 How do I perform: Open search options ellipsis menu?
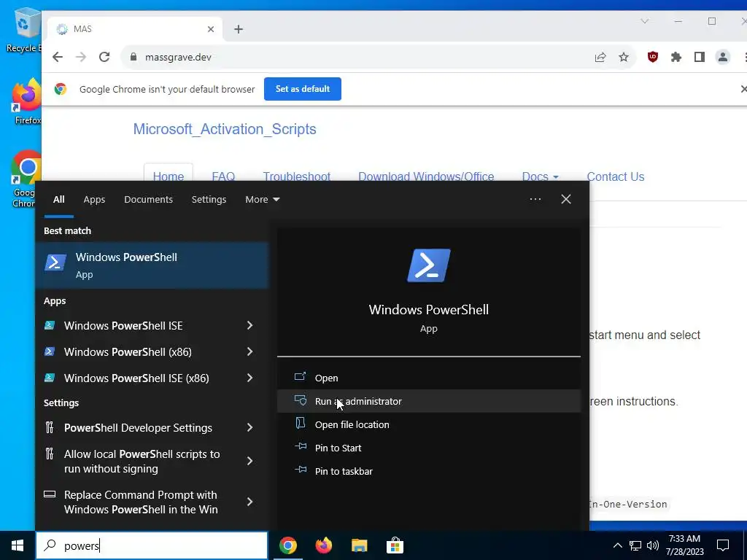(x=535, y=199)
